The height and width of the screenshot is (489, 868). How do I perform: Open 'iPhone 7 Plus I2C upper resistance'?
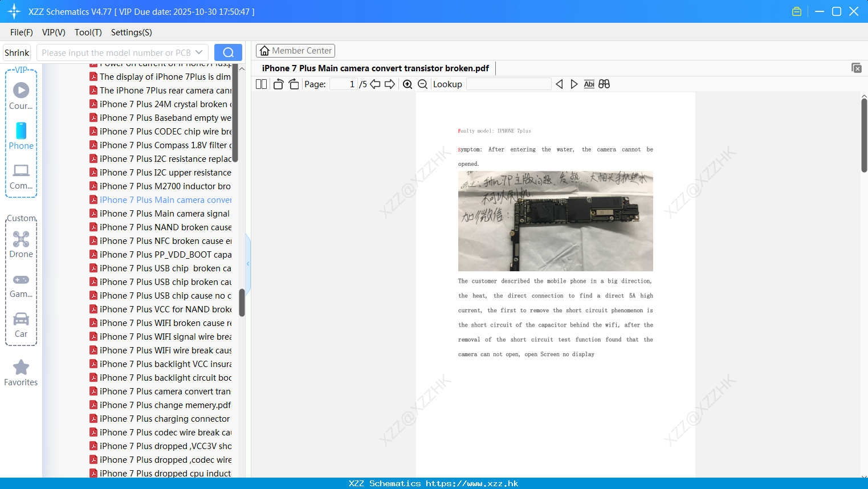(165, 173)
